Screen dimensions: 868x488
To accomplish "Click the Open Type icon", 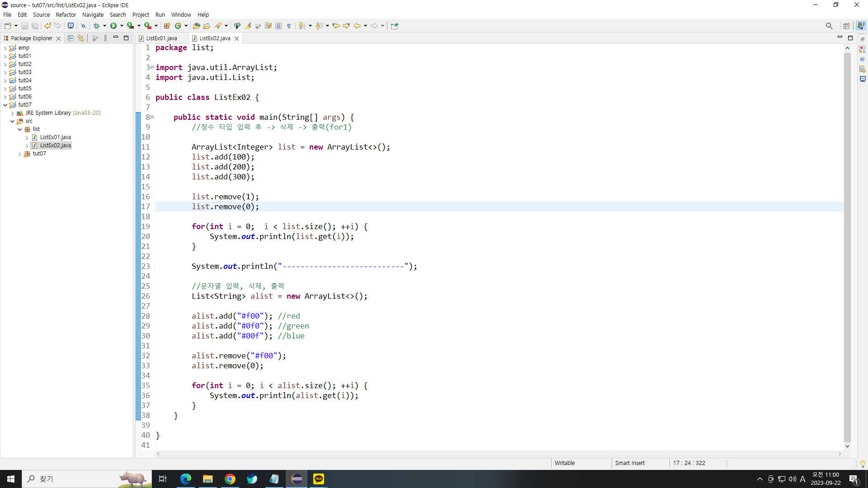I will pyautogui.click(x=196, y=26).
